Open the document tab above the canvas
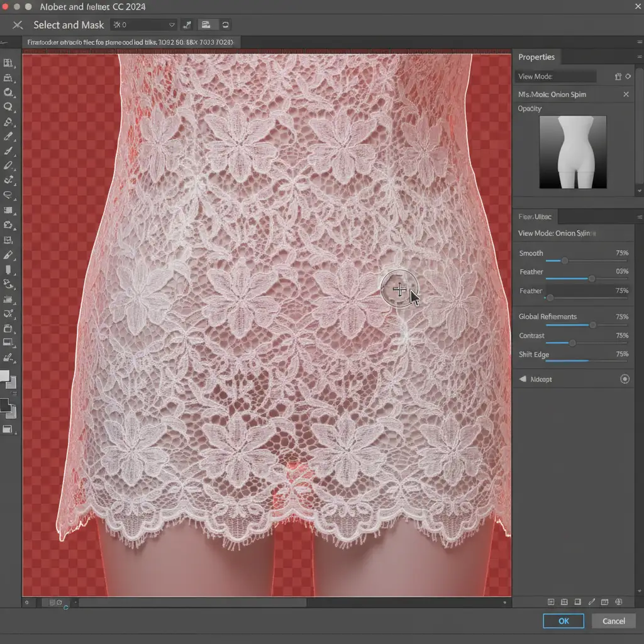This screenshot has height=644, width=644. tap(130, 42)
